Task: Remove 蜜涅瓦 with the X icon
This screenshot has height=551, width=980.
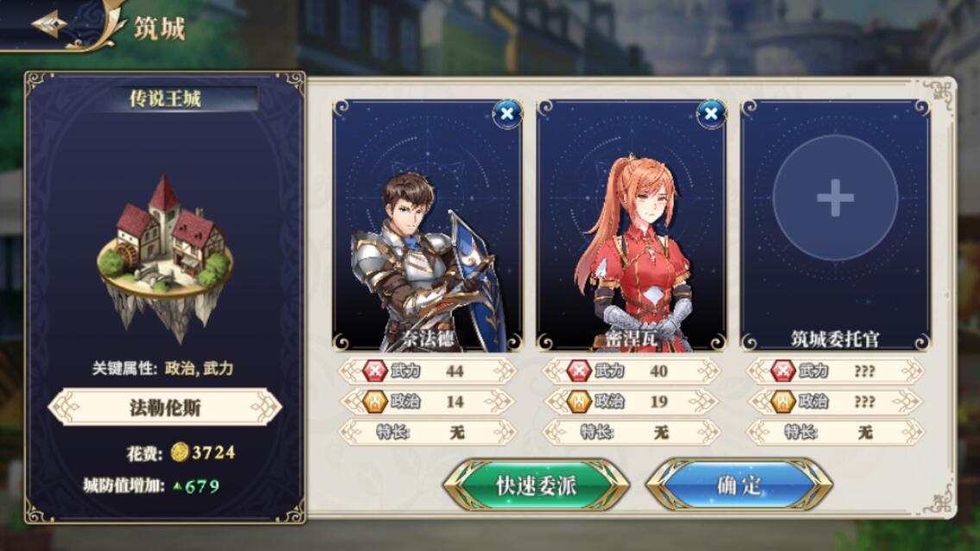Action: [x=711, y=114]
